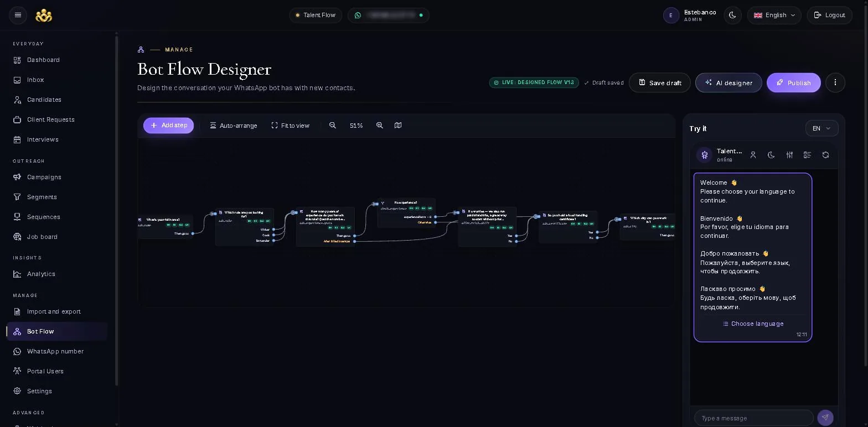This screenshot has width=868, height=427.
Task: Fit the flow to view
Action: click(290, 126)
